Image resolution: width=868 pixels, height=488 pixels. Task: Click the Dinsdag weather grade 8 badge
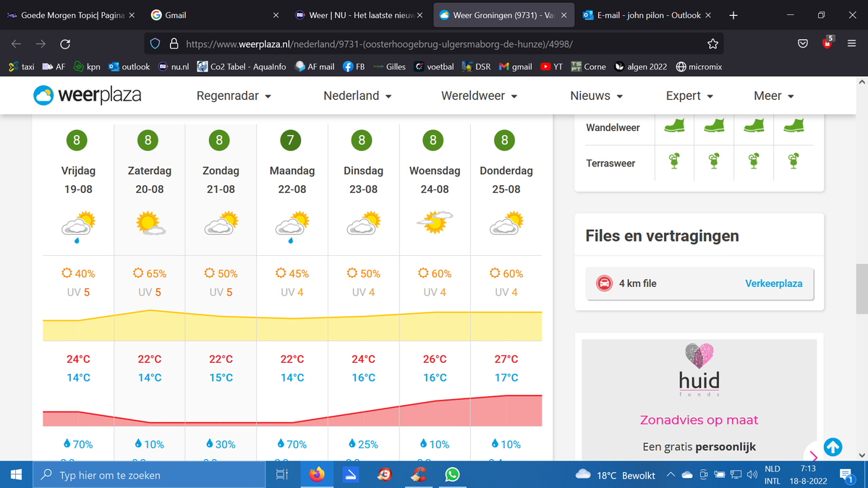pyautogui.click(x=362, y=140)
